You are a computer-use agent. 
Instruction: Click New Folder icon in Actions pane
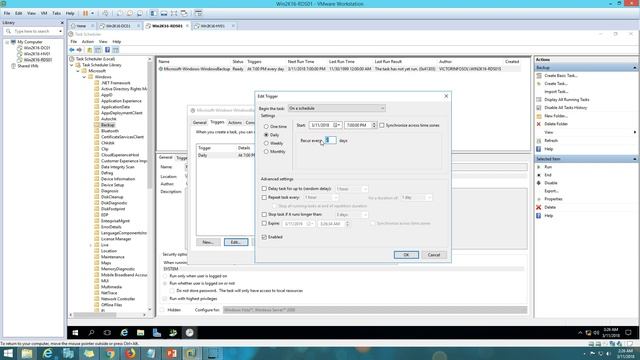coord(539,116)
